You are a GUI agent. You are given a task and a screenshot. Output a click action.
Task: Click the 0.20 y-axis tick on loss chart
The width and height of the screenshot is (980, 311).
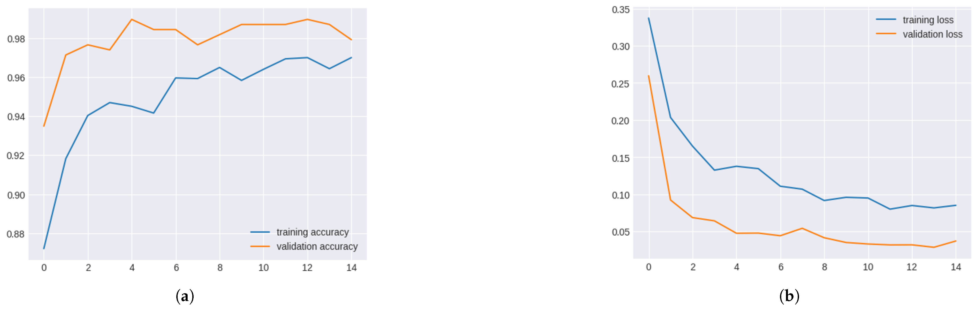point(621,121)
